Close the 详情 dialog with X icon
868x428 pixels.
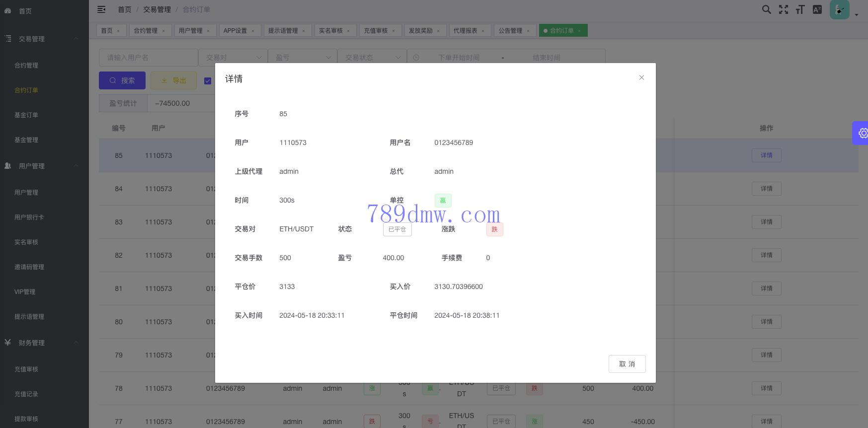[641, 77]
